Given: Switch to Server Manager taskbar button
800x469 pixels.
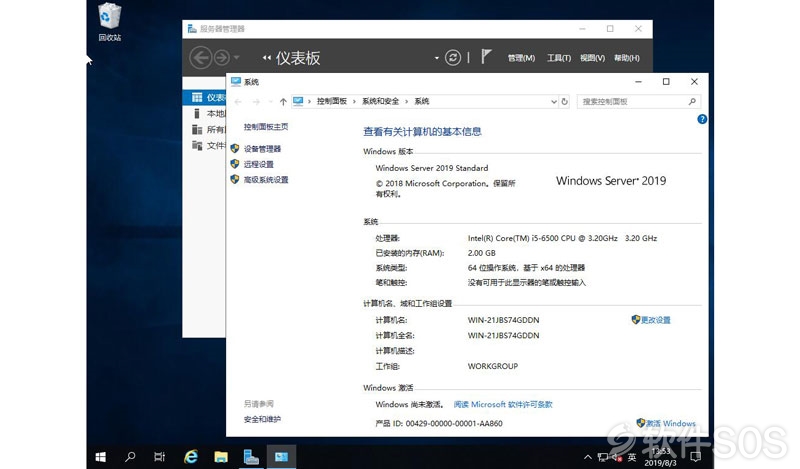Looking at the screenshot, I should (x=251, y=457).
